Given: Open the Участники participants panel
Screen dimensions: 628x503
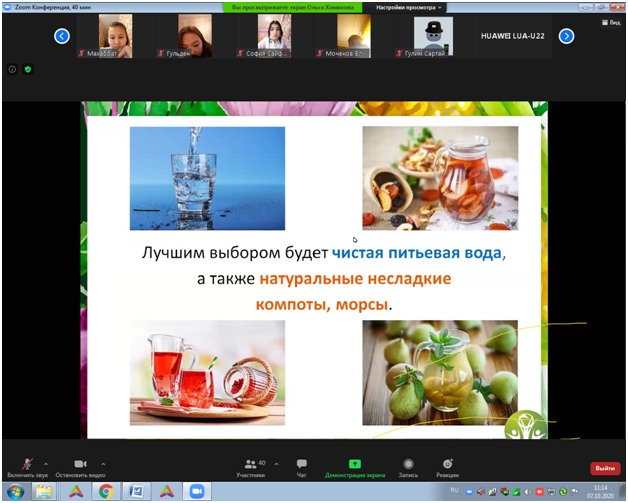Looking at the screenshot, I should (251, 465).
